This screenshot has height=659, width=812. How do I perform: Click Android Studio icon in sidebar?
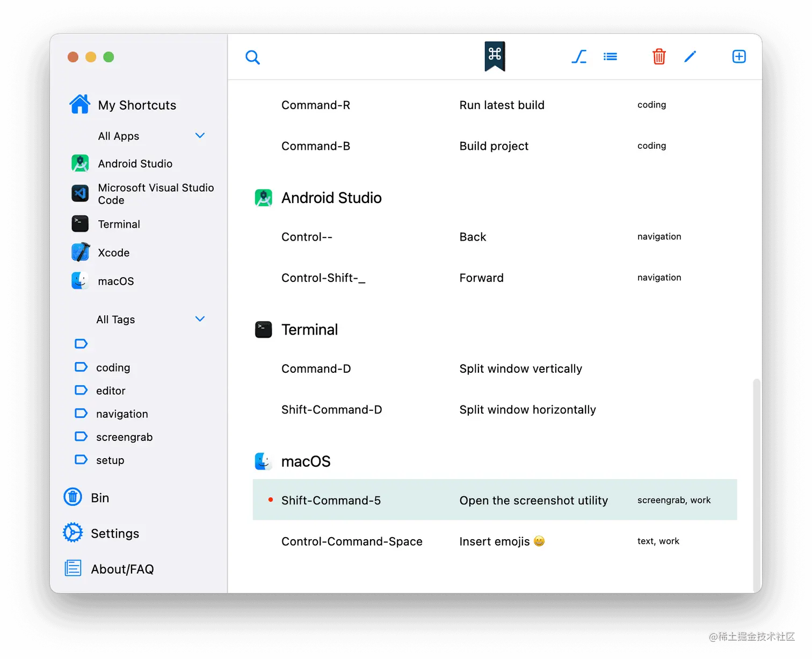80,163
